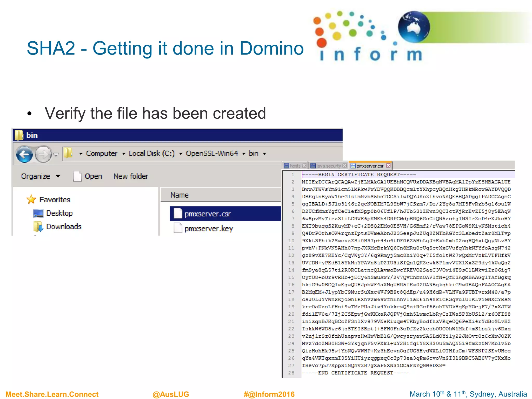Viewport: 532px width, 399px height.
Task: Open Downloads in navigation pane
Action: point(64,227)
